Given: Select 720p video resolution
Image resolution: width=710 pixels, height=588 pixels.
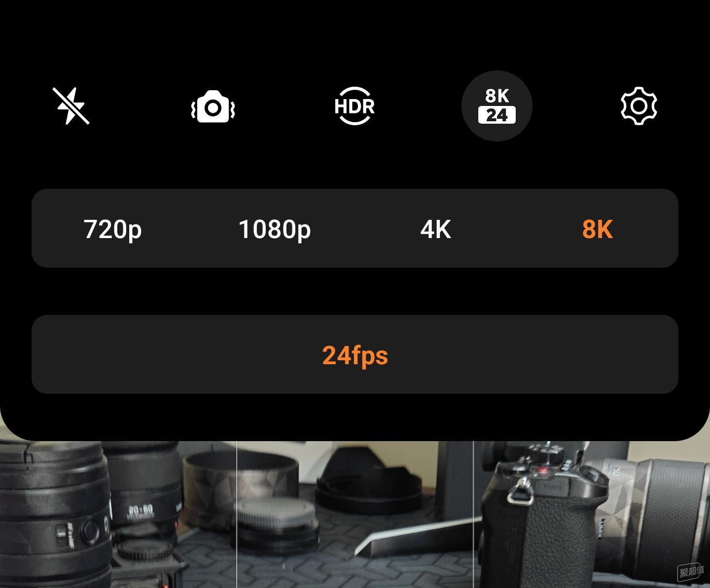Looking at the screenshot, I should (112, 229).
